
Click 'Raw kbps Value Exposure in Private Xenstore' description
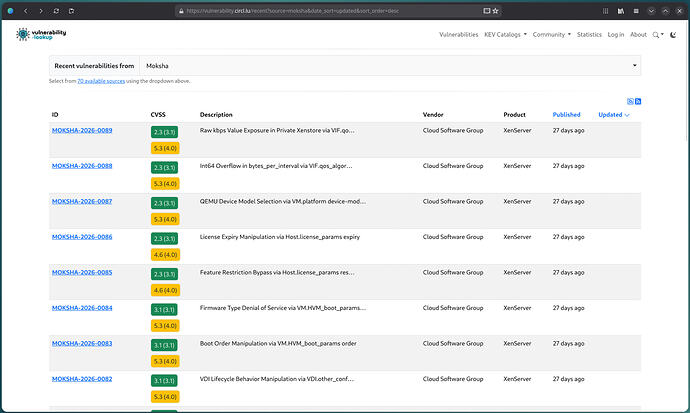(x=277, y=131)
